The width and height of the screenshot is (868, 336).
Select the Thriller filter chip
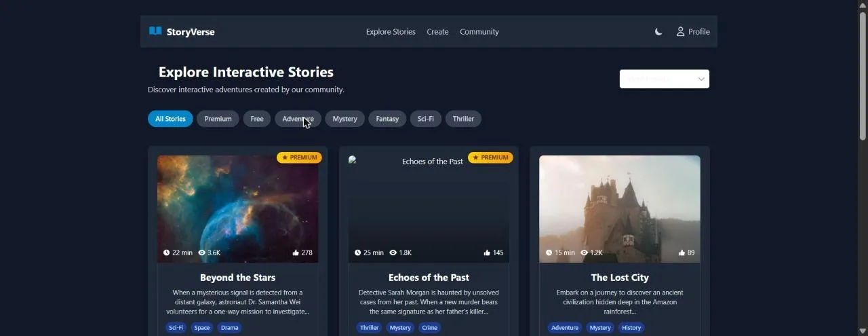(x=463, y=119)
